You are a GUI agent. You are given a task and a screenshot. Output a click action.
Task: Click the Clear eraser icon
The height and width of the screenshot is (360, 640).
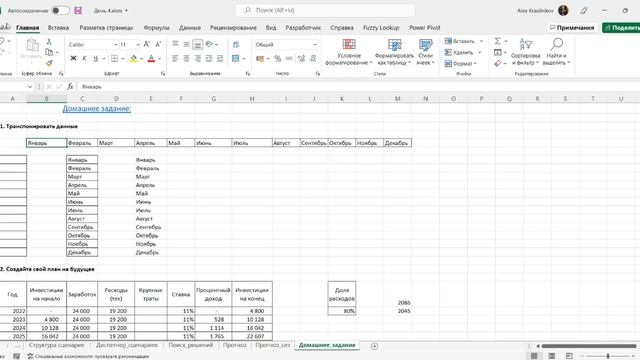498,63
